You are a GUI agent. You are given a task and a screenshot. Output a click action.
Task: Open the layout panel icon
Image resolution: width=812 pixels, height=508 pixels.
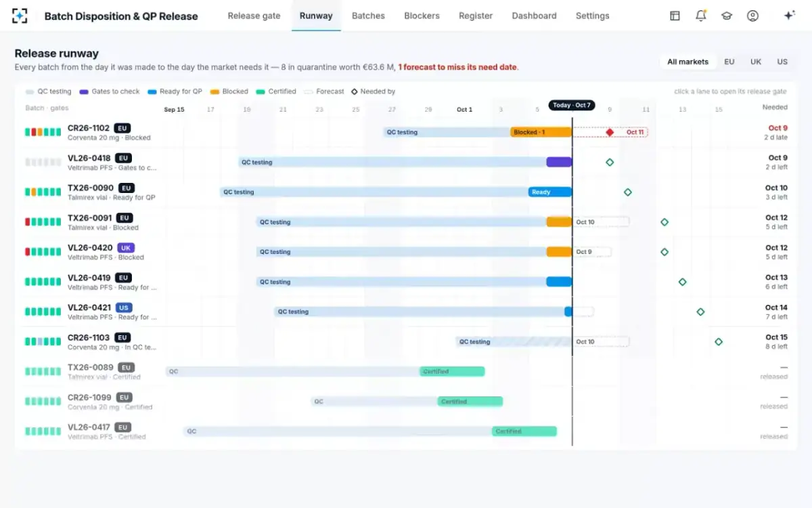[x=675, y=16]
